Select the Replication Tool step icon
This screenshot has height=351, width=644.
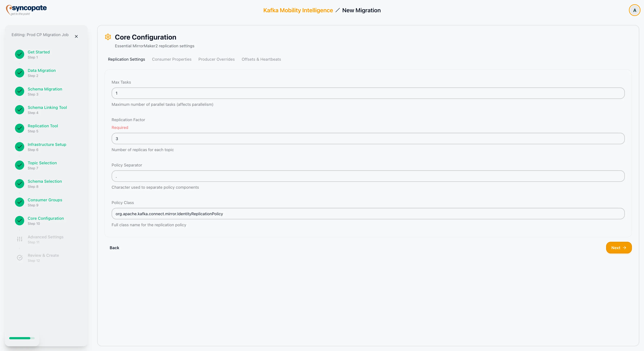tap(19, 128)
